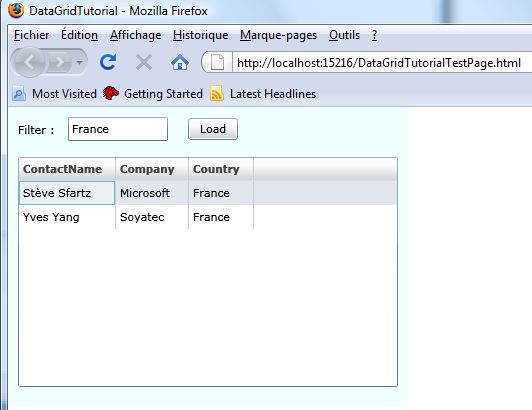Image resolution: width=532 pixels, height=410 pixels.
Task: Reload the page with the refresh icon
Action: (x=108, y=62)
